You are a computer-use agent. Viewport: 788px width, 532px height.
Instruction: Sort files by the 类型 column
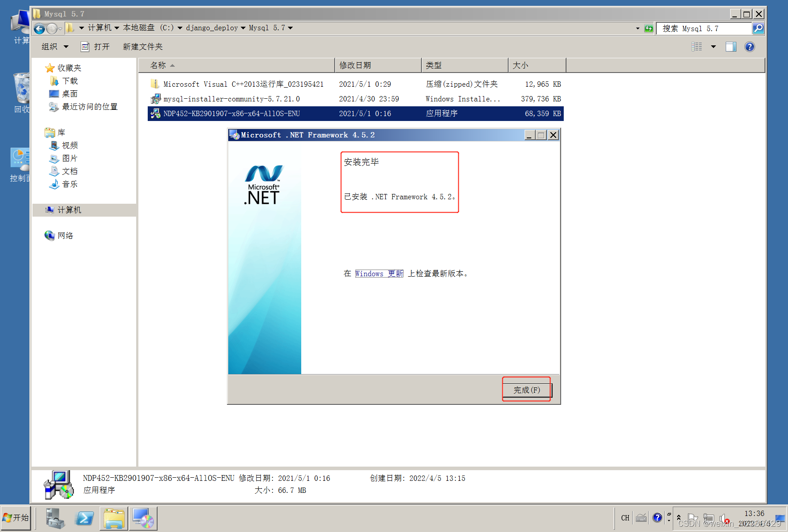coord(465,65)
